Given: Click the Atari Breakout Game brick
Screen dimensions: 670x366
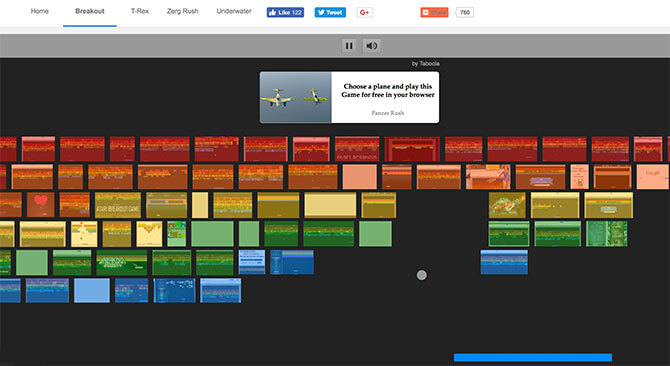Looking at the screenshot, I should [118, 205].
